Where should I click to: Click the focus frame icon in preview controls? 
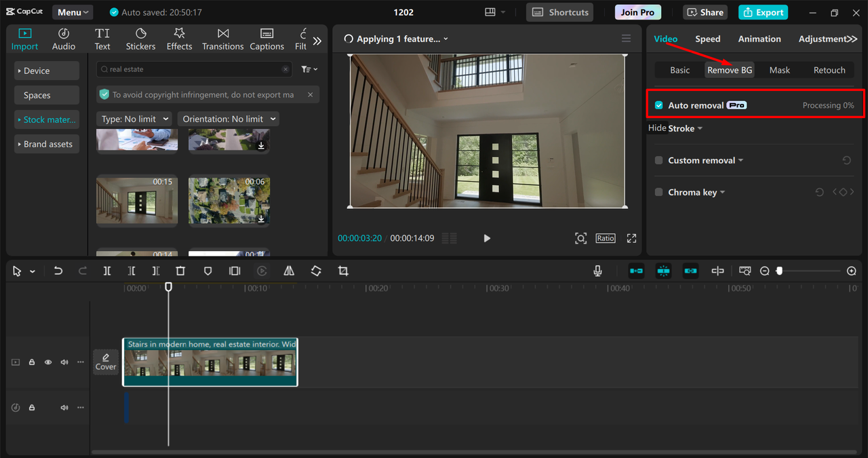[580, 238]
